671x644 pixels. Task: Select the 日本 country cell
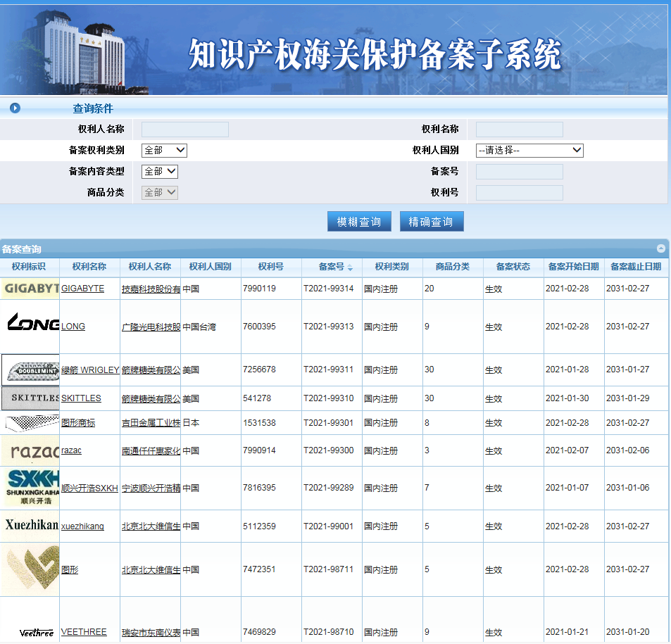191,423
